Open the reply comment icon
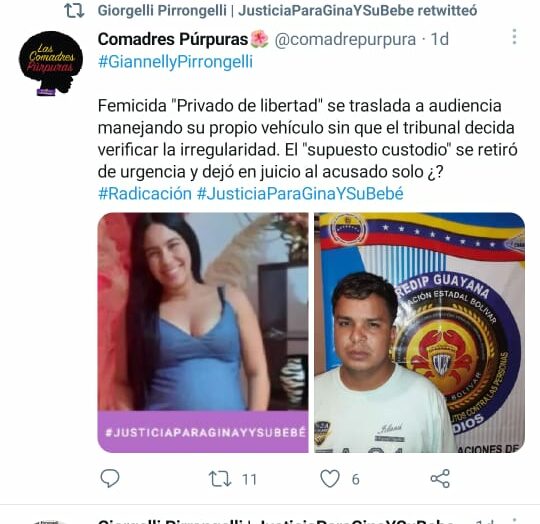This screenshot has width=540, height=524. point(110,478)
